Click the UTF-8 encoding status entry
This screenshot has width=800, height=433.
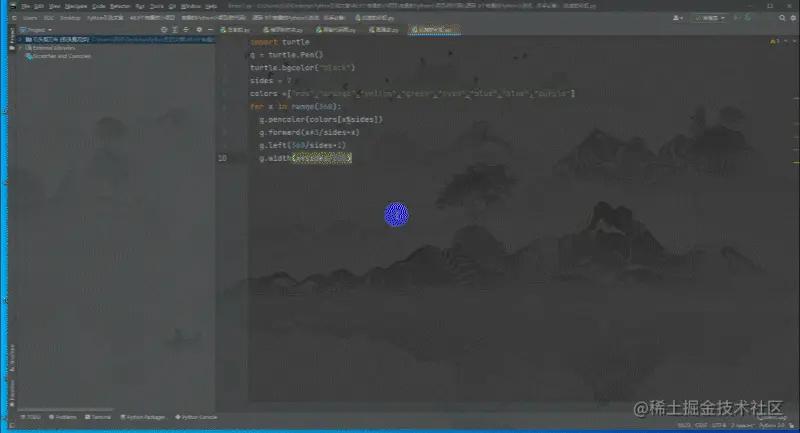pyautogui.click(x=718, y=425)
